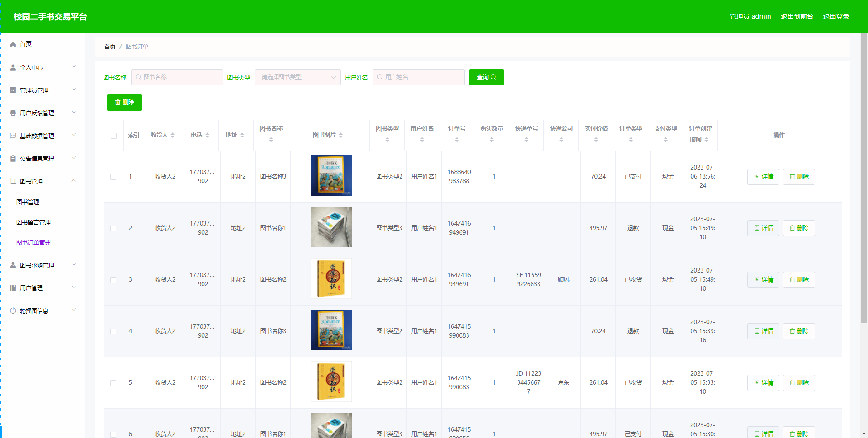Expand 基础数据管理 menu chevron
The height and width of the screenshot is (438, 868).
click(x=74, y=135)
